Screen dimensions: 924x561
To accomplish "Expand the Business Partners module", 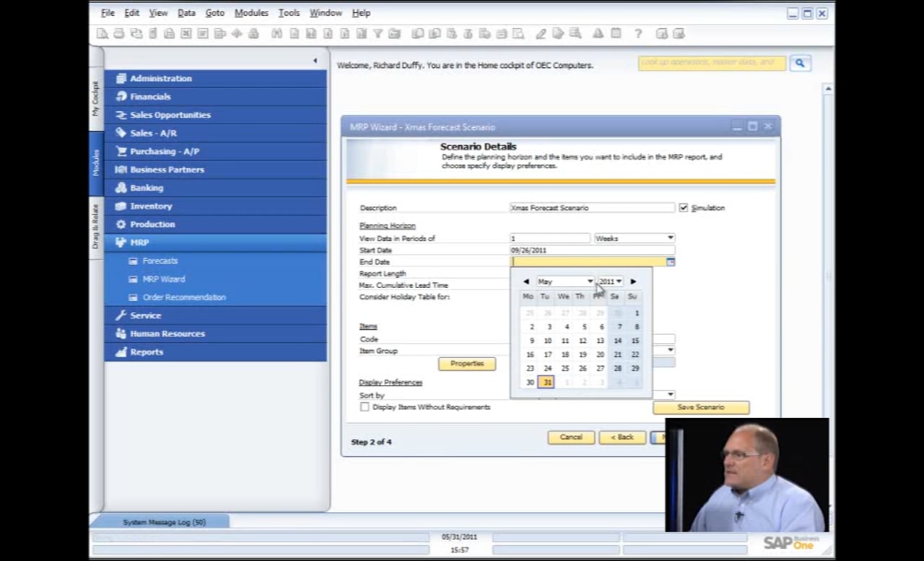I will tap(215, 170).
